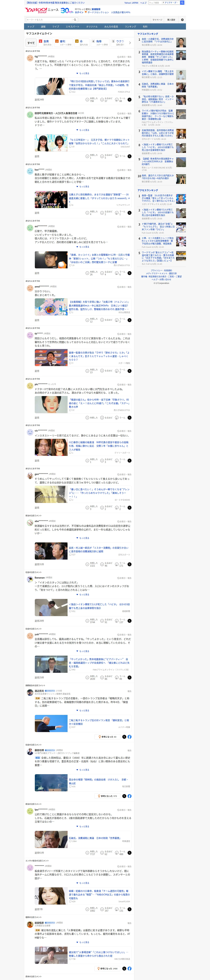Open the settings gear icon
210x980 pixels.
tap(182, 20)
